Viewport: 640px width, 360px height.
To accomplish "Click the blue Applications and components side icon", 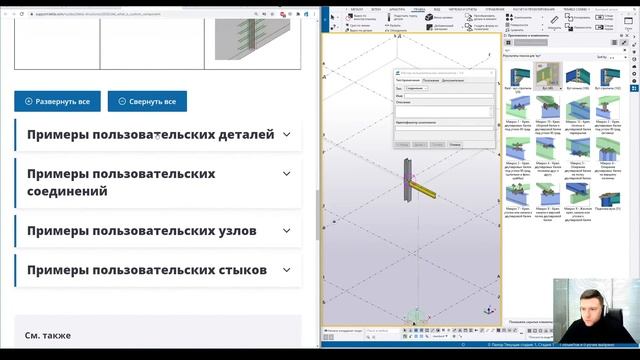I will tap(634, 88).
